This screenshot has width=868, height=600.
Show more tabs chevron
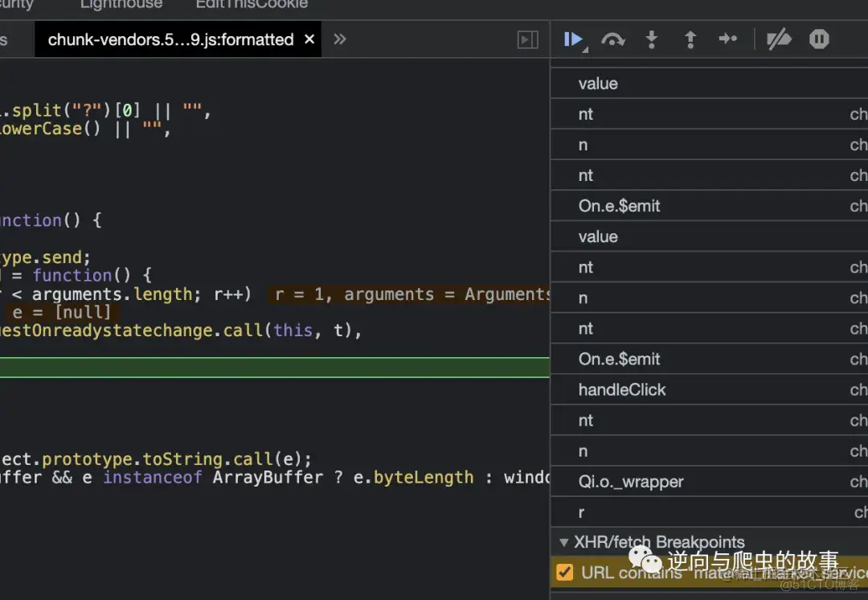[339, 39]
